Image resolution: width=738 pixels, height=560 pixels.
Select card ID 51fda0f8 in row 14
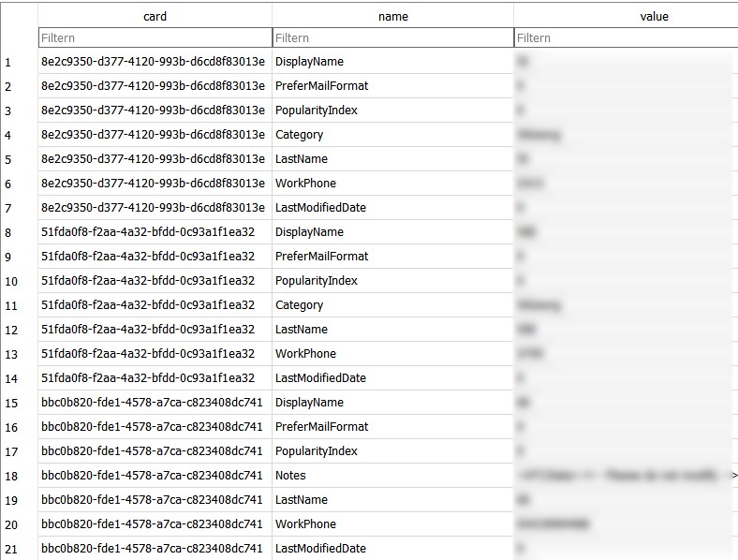[155, 378]
